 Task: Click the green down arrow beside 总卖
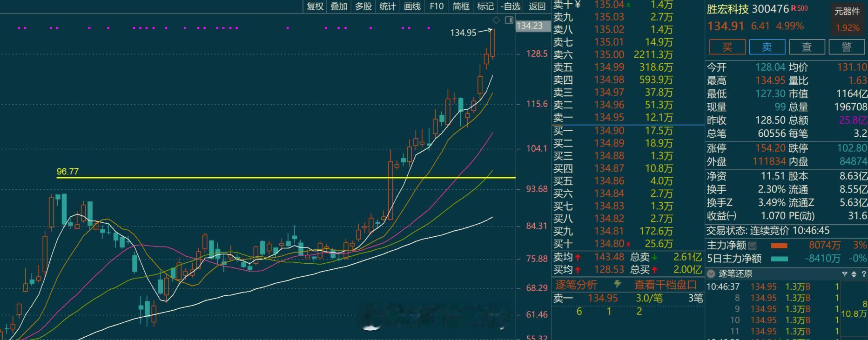[x=654, y=257]
